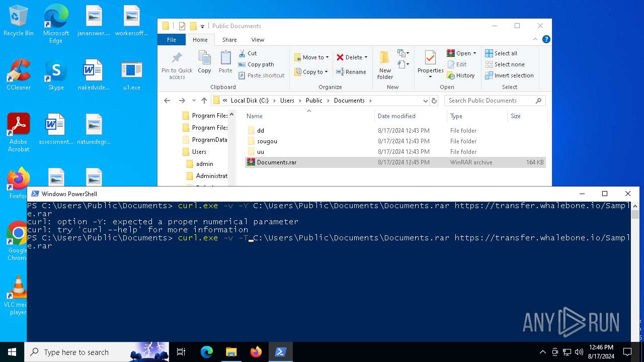Select the sougou folder
Screen dimensions: 644x362
pos(395,141)
